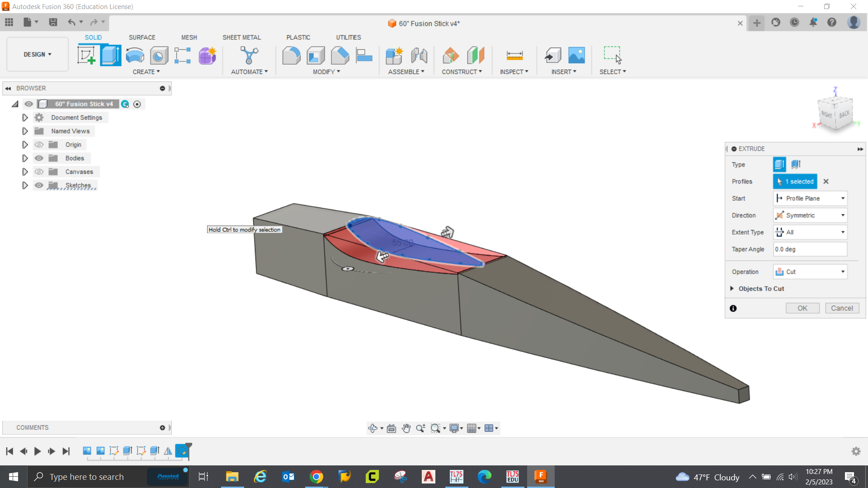Hide the Bodies folder
Image resolution: width=868 pixels, height=488 pixels.
39,158
